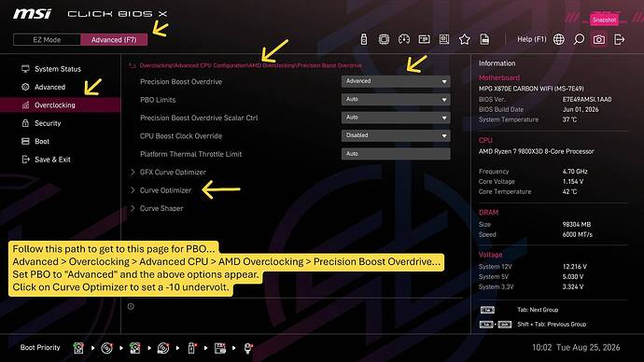644x362 pixels.
Task: Open the document file icon beside the star
Action: tap(484, 39)
